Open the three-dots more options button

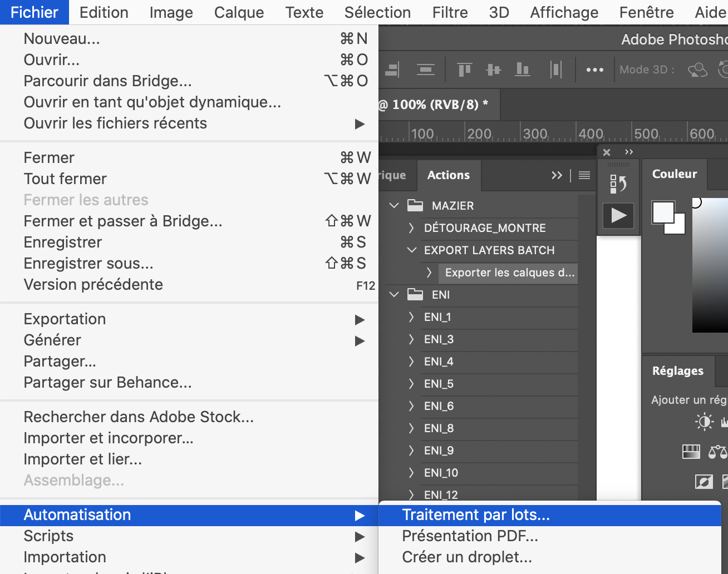click(594, 70)
